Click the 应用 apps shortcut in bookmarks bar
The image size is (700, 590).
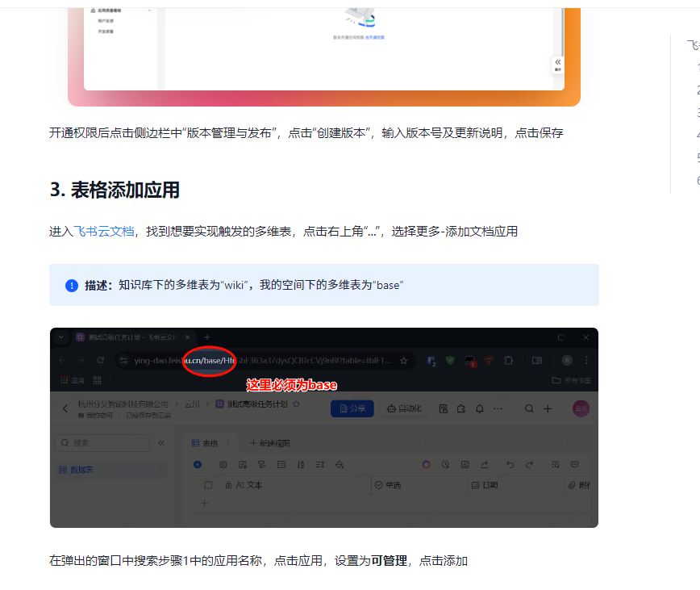(x=73, y=380)
